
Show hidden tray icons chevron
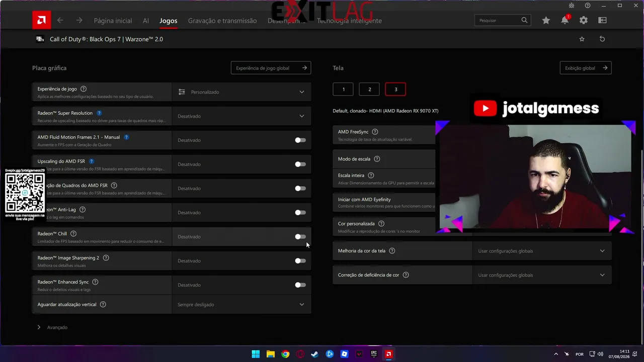tap(556, 354)
